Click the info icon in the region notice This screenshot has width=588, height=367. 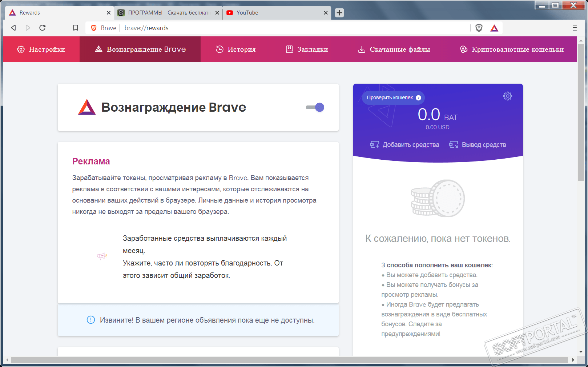pos(91,320)
